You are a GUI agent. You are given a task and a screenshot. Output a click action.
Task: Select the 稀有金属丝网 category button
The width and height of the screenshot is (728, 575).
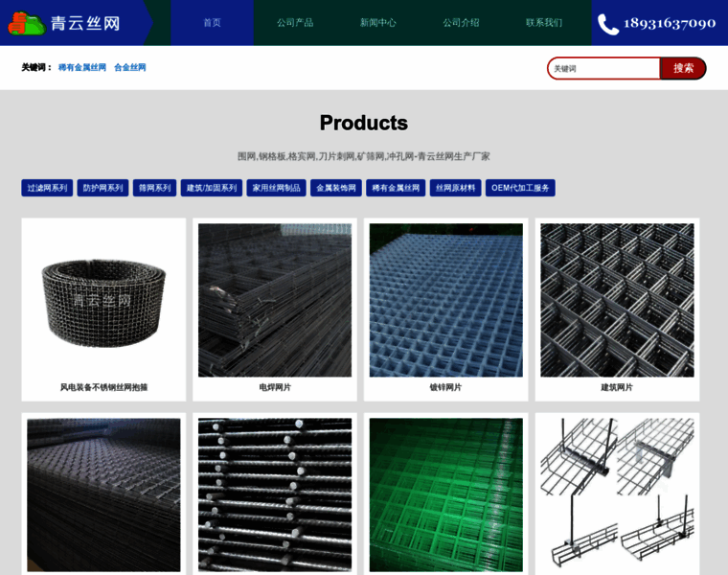[396, 188]
